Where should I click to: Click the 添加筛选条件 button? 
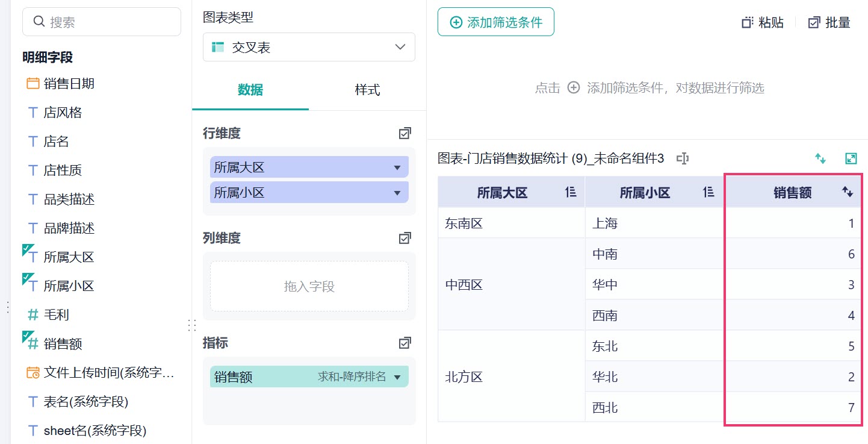(x=496, y=22)
